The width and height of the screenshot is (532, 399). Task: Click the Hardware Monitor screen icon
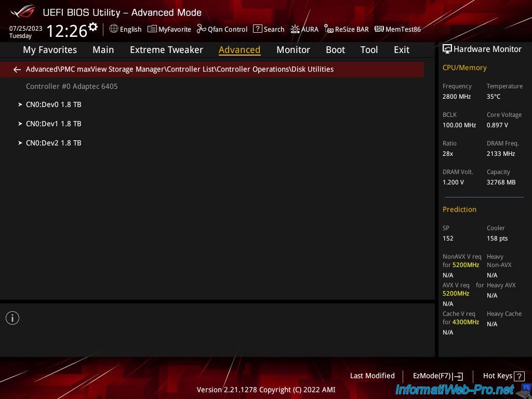[447, 49]
